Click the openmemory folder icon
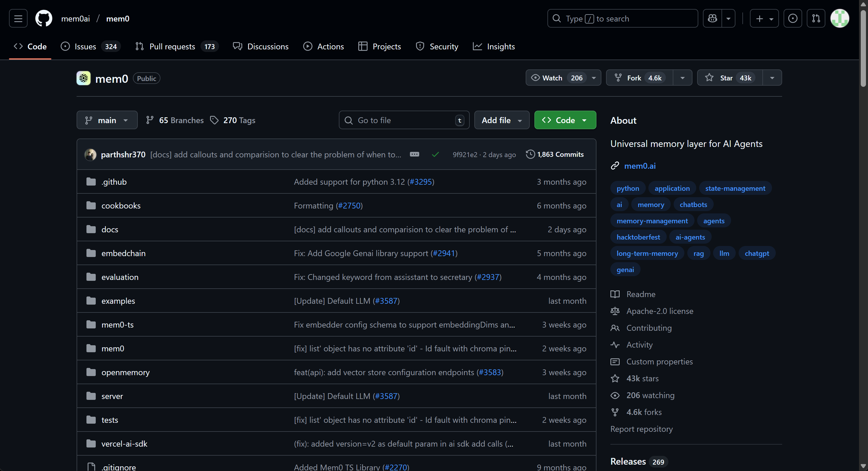The height and width of the screenshot is (471, 868). 91,372
